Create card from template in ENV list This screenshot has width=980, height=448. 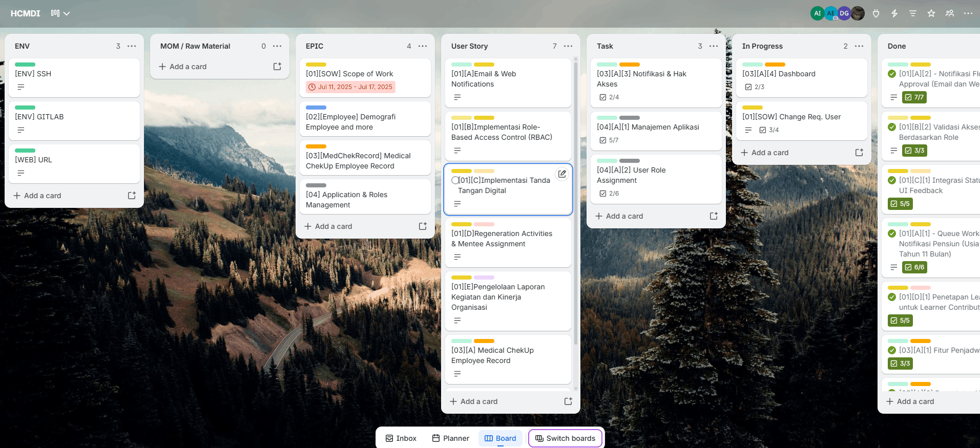coord(132,196)
